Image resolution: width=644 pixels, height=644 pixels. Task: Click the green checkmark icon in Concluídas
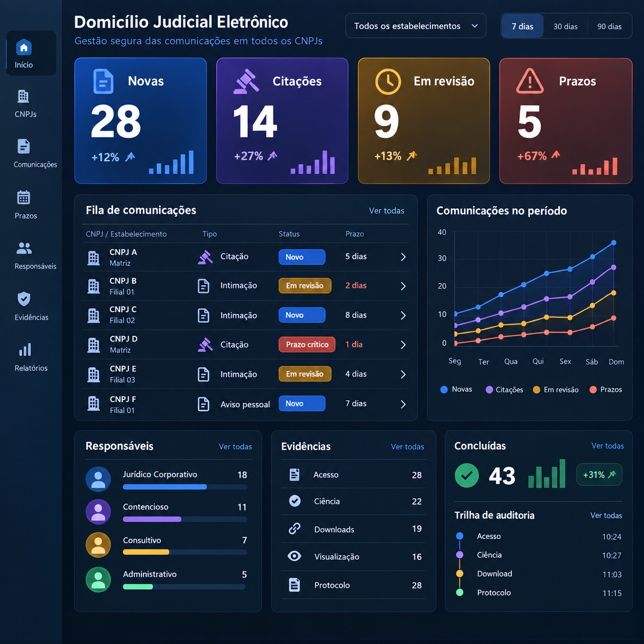click(x=467, y=476)
